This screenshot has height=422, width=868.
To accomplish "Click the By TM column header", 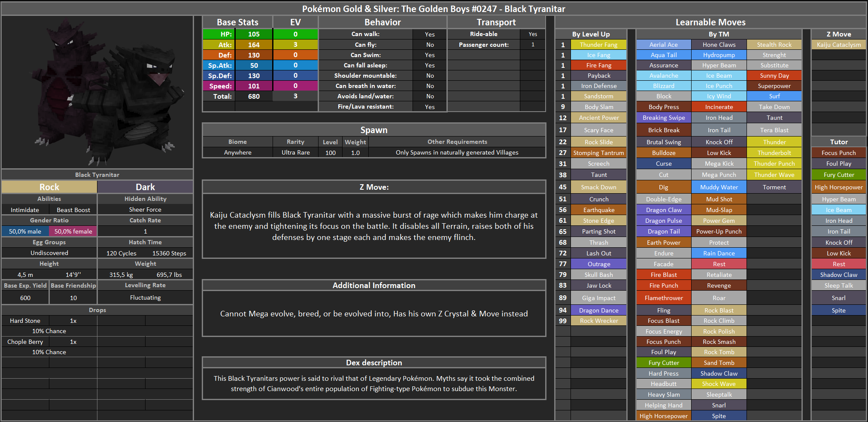I will (719, 34).
